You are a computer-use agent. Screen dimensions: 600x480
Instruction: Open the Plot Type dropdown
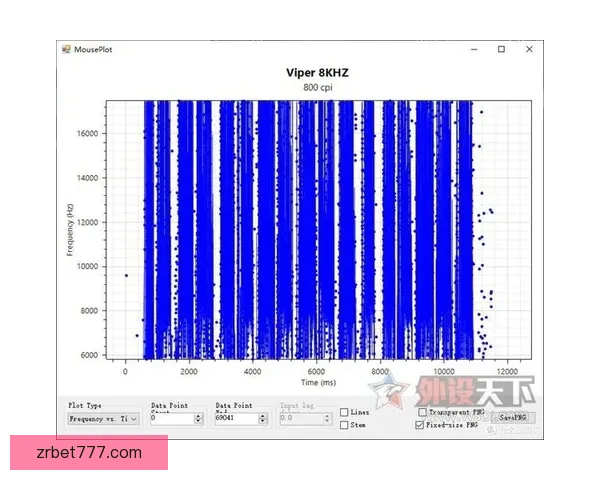pos(103,419)
